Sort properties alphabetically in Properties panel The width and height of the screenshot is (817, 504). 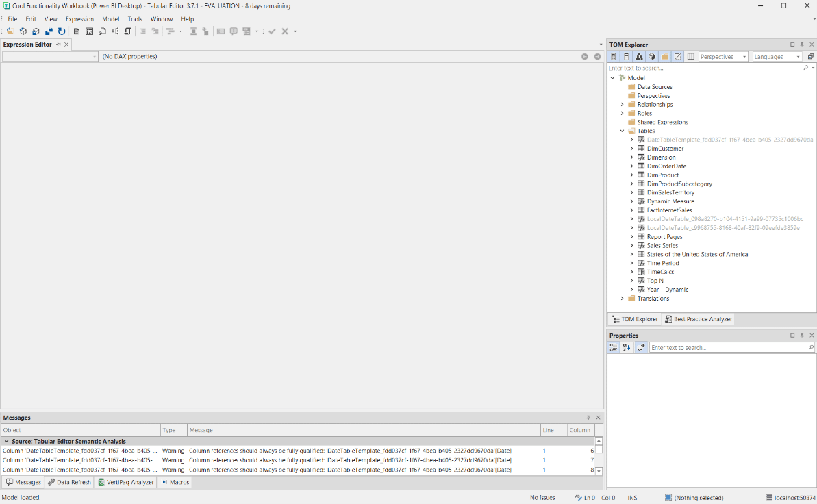click(x=627, y=348)
